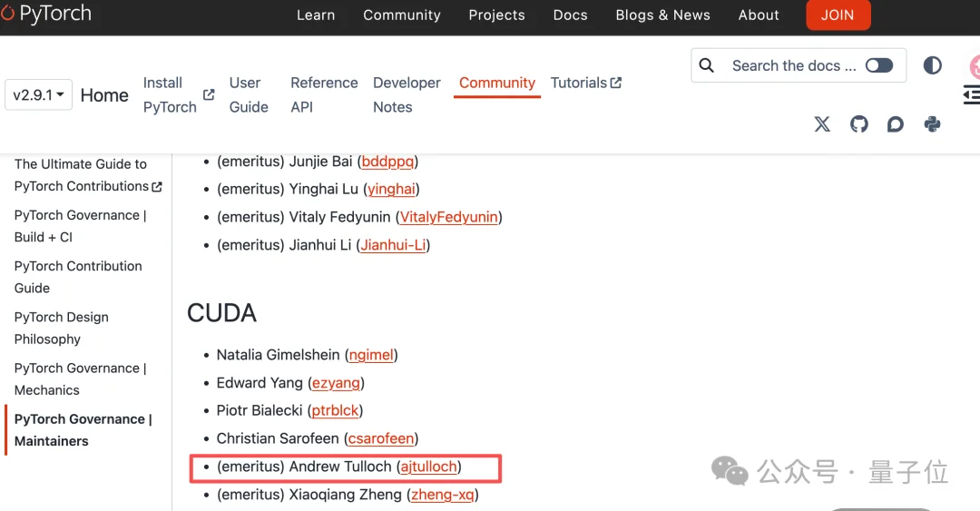Image resolution: width=980 pixels, height=511 pixels.
Task: Open the ezyang profile link
Action: (337, 383)
